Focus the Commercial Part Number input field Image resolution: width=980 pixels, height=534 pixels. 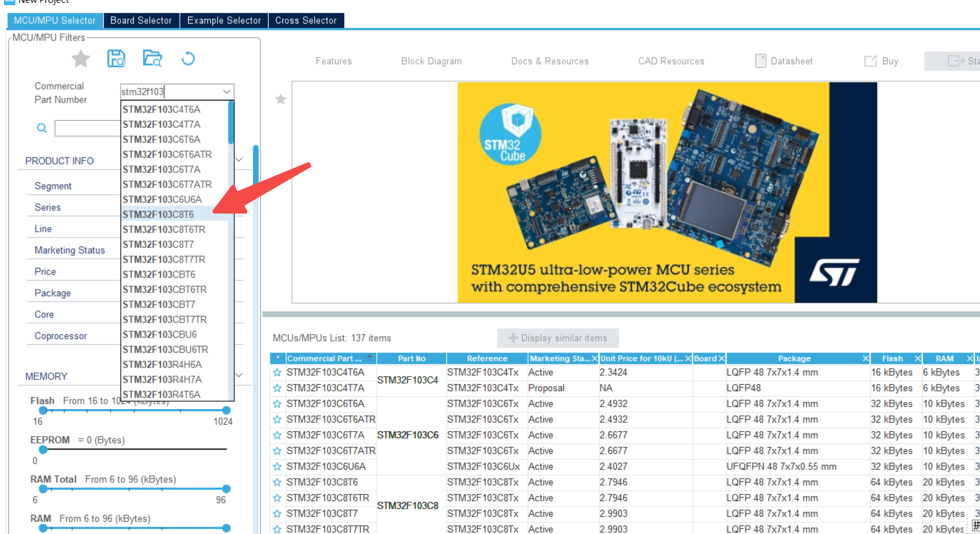(170, 91)
